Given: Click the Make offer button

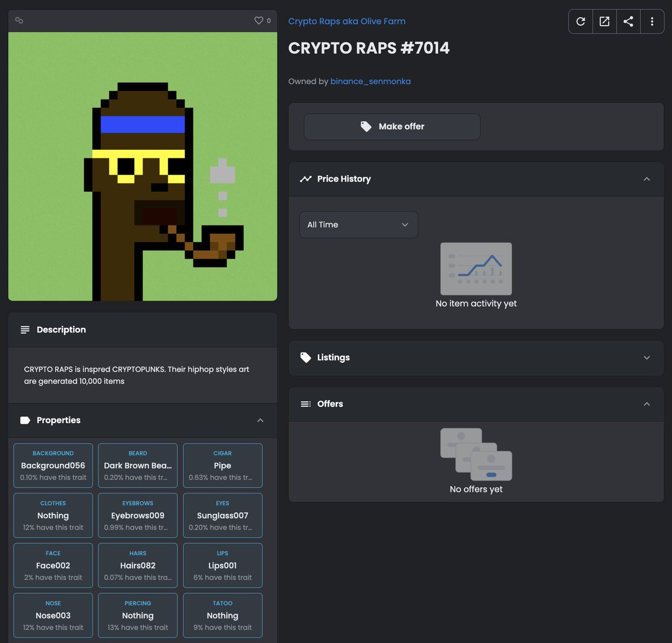Looking at the screenshot, I should point(392,126).
